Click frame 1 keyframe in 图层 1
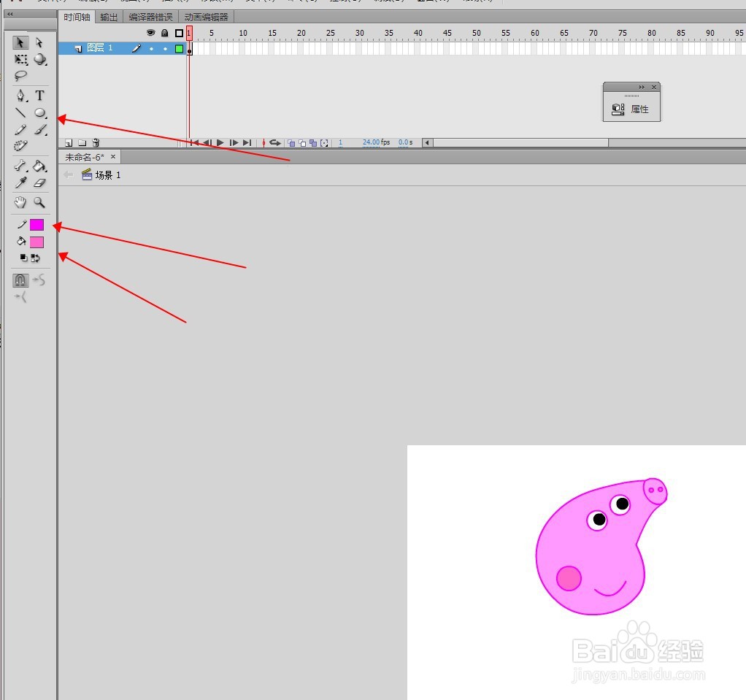 [x=189, y=48]
